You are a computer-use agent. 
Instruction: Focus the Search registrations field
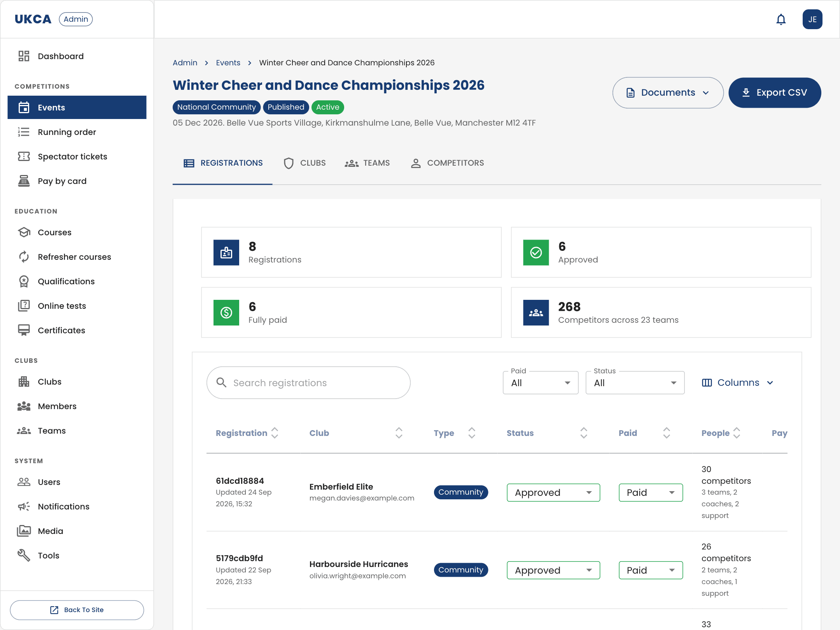pos(308,383)
